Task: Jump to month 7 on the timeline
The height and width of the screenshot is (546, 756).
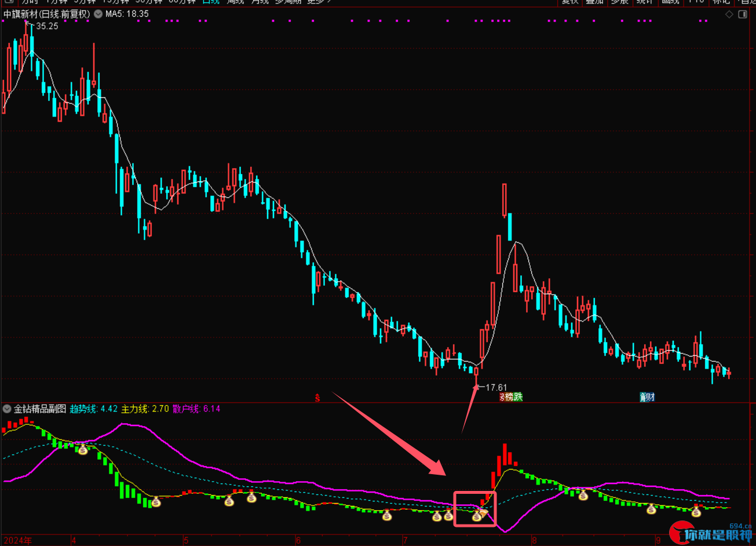Action: 405,540
